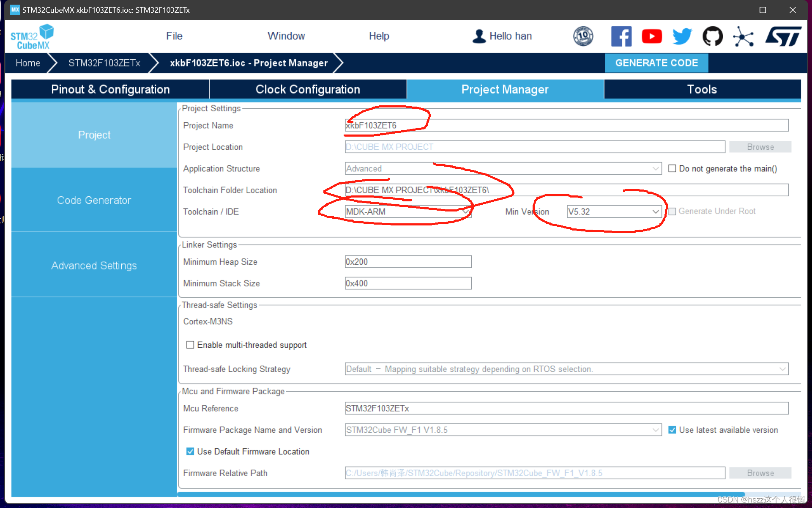Click the 10th anniversary badge icon

point(583,36)
